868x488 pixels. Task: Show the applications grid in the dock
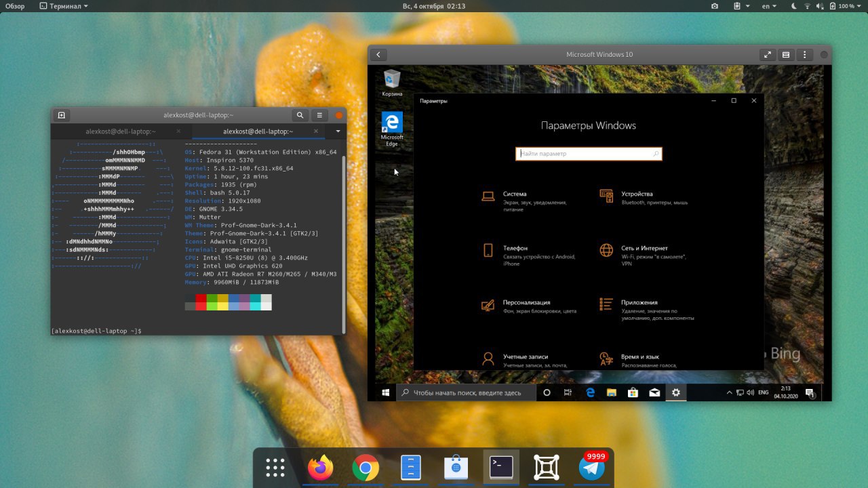[x=275, y=468]
